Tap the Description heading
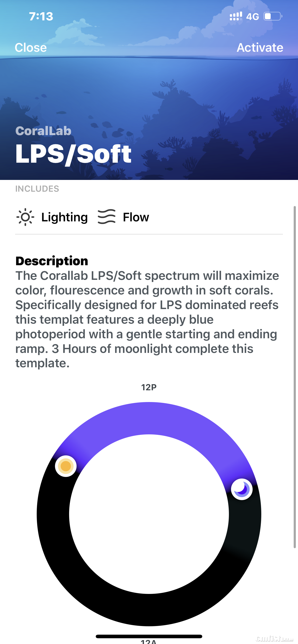 52,261
